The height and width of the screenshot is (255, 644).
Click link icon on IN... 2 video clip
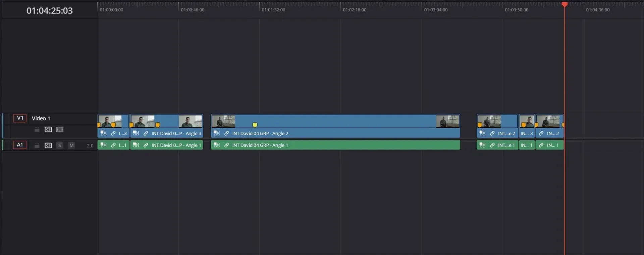pyautogui.click(x=541, y=133)
